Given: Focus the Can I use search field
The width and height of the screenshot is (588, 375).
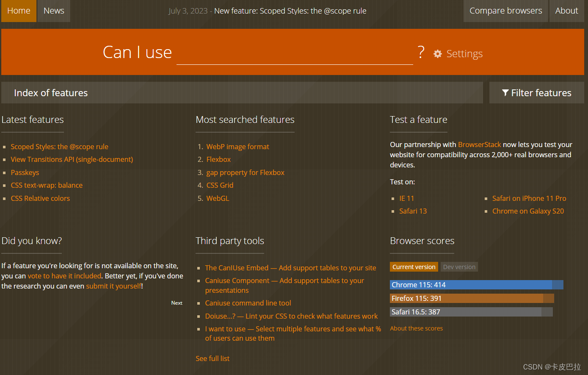Looking at the screenshot, I should pos(295,53).
